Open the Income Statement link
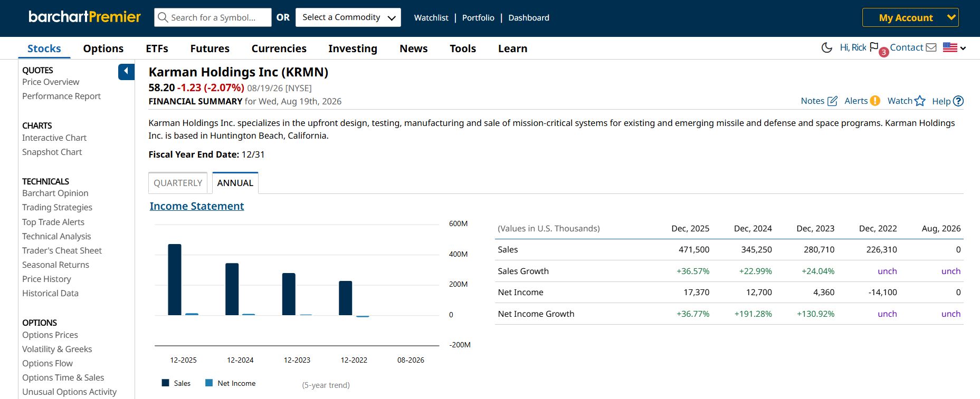Image resolution: width=980 pixels, height=399 pixels. click(x=197, y=206)
